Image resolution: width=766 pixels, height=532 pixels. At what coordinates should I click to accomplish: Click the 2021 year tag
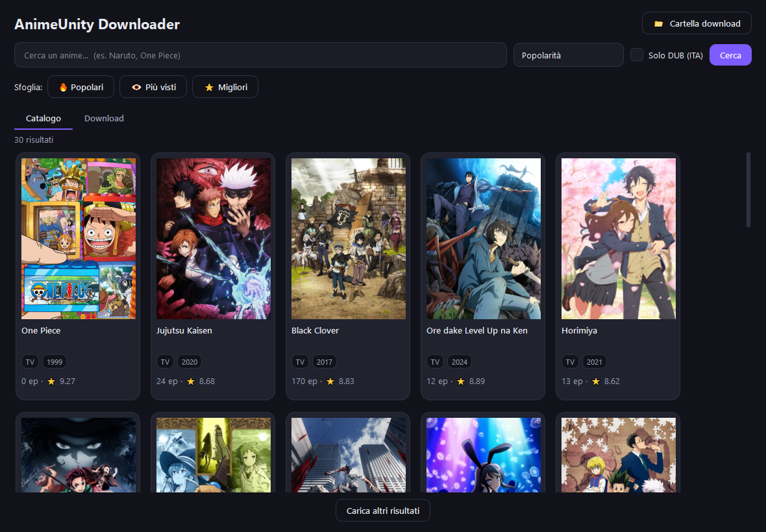pos(595,361)
